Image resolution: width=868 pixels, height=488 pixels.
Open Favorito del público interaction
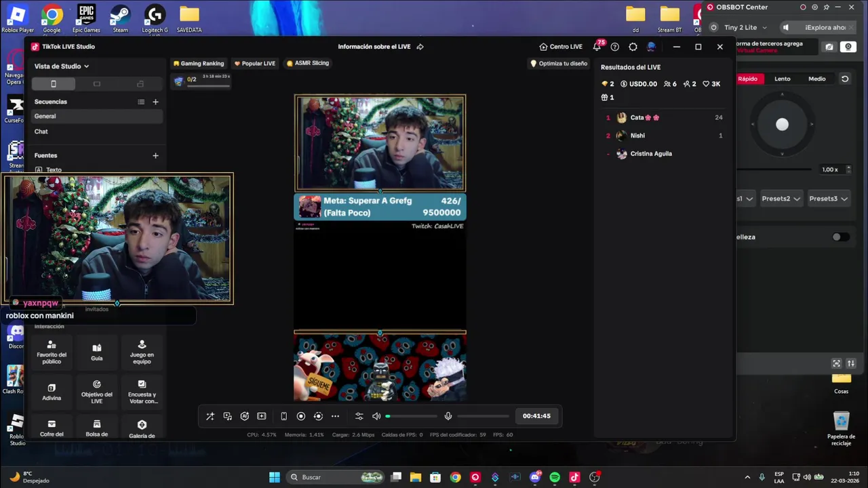pos(52,352)
